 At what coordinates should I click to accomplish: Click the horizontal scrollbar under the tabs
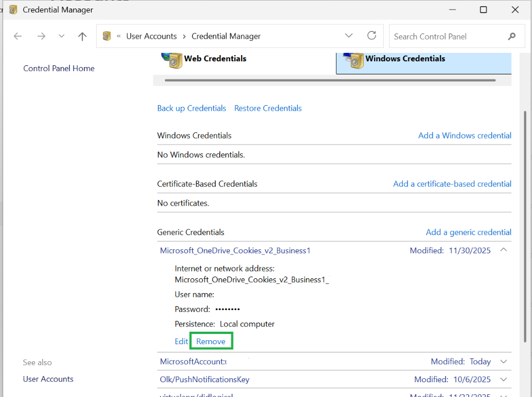point(330,80)
